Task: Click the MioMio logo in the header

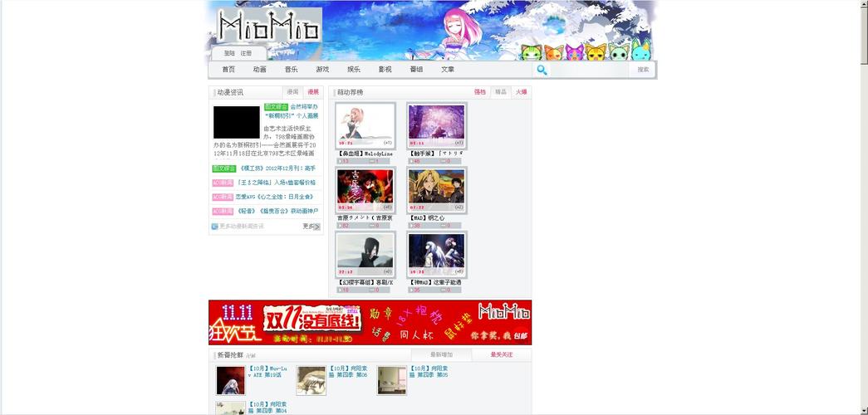Action: coord(269,26)
